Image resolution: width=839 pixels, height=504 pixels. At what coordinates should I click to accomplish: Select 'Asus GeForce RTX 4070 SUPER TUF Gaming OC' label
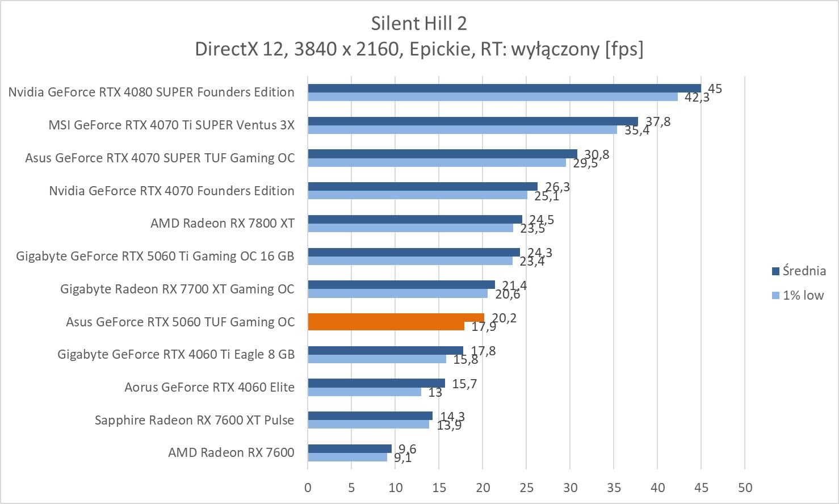(x=160, y=158)
